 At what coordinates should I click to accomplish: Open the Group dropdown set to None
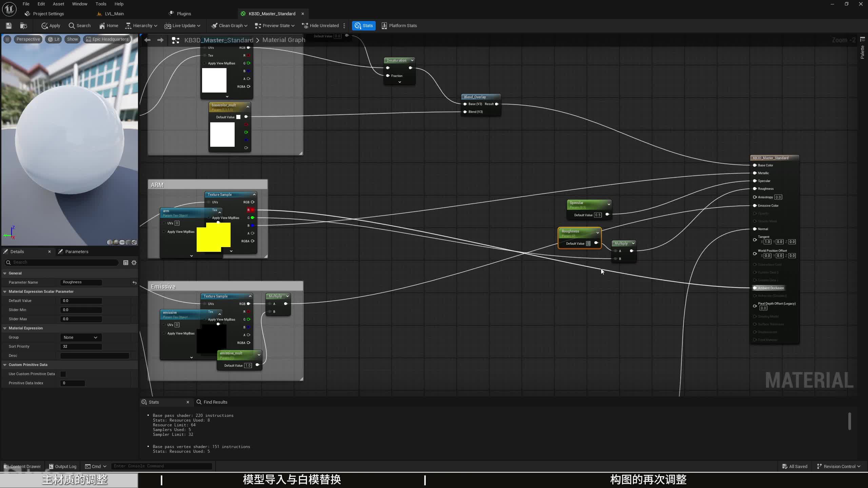(x=81, y=338)
